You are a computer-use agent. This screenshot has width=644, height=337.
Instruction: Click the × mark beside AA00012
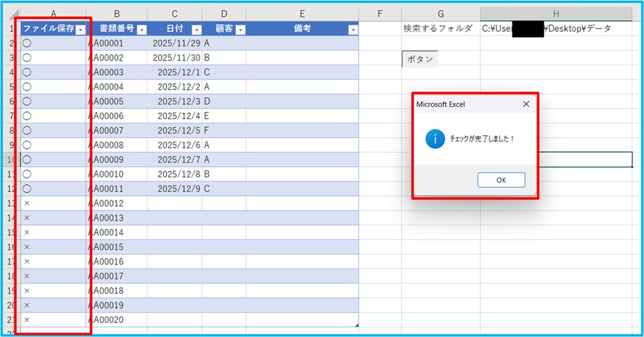pos(27,203)
